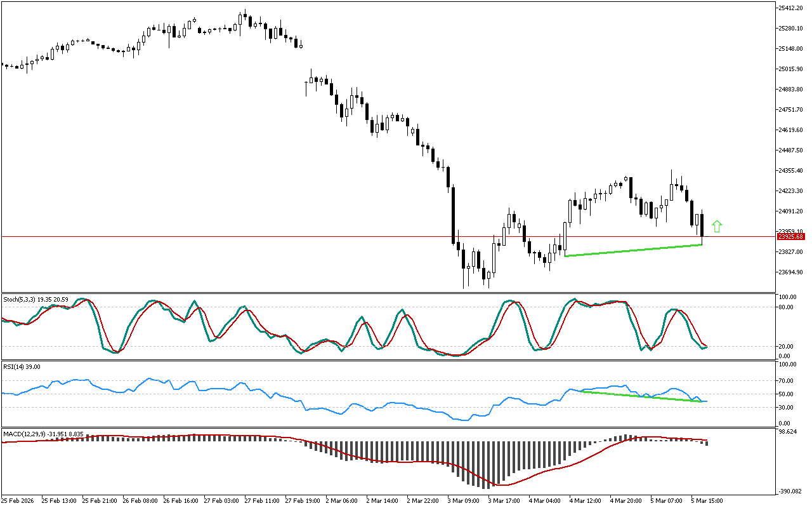
Task: Select the red current price label 23925.68
Action: 791,237
